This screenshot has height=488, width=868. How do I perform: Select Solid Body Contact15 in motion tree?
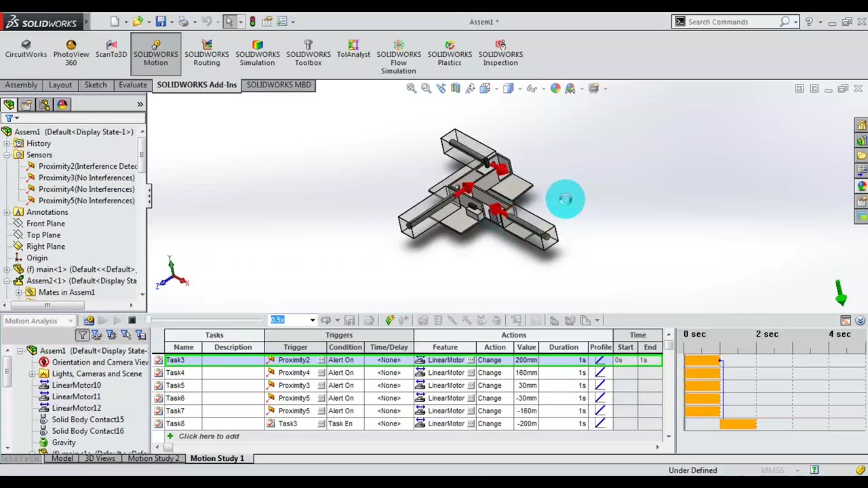pyautogui.click(x=87, y=420)
